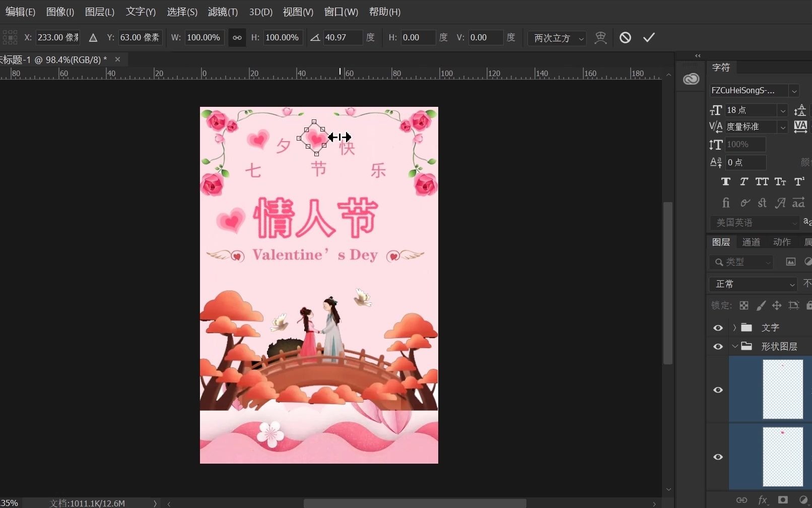This screenshot has height=508, width=812.
Task: Commit the transform with the checkmark icon
Action: (649, 37)
